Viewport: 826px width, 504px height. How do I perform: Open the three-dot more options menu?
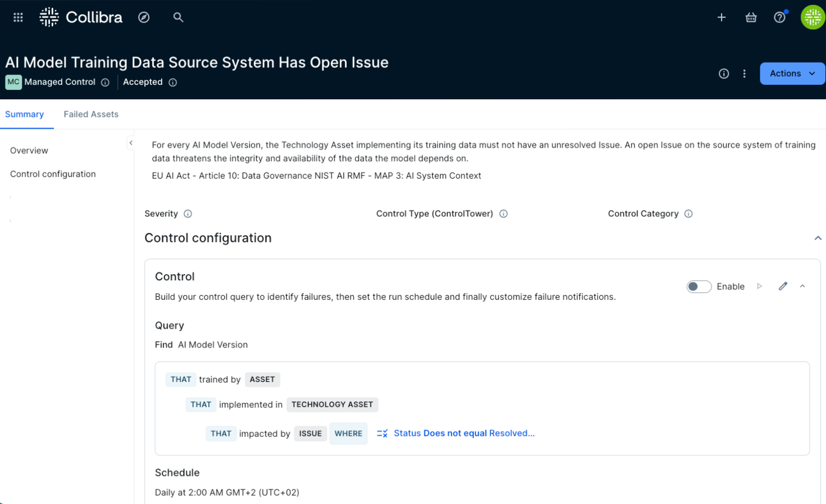745,73
